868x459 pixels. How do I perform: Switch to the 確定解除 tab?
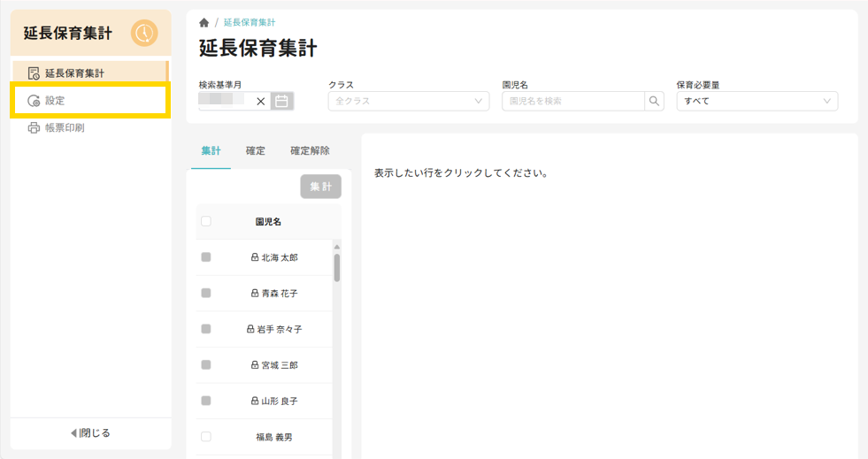pos(310,151)
